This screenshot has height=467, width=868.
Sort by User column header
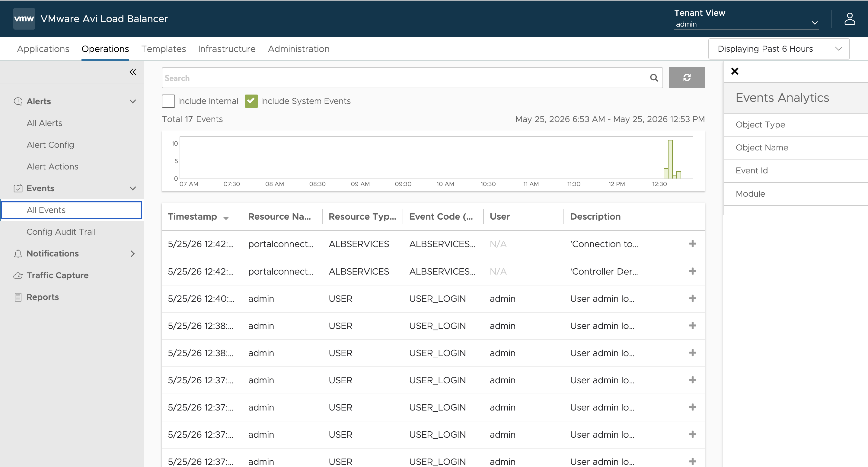[x=499, y=217]
